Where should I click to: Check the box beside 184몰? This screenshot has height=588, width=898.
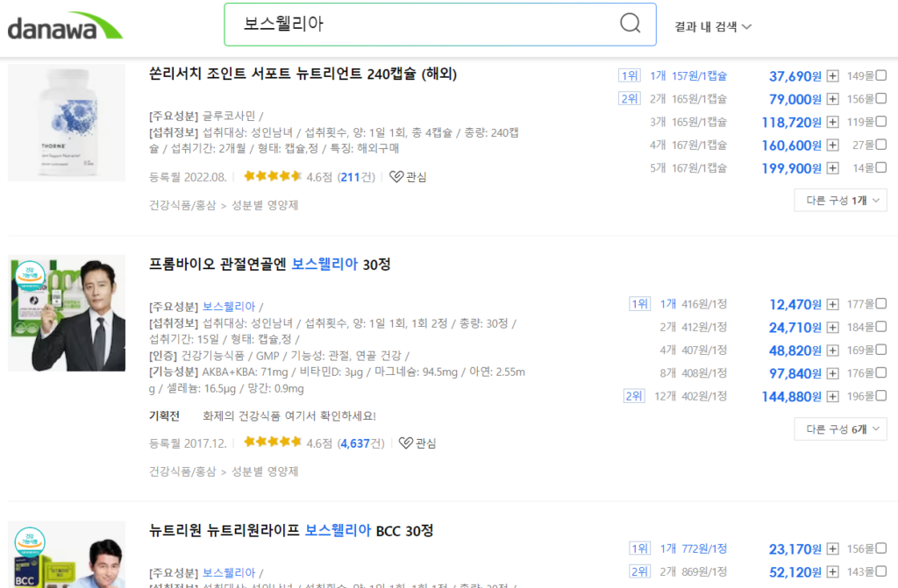click(x=881, y=326)
